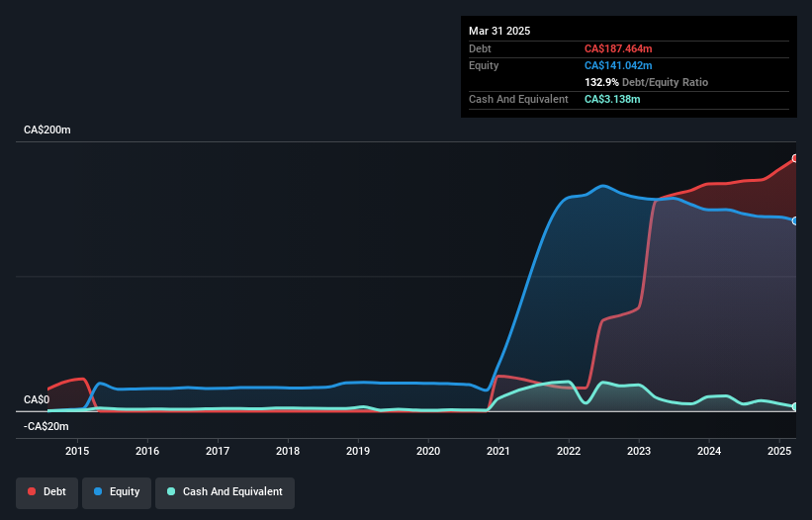Click the Equity row label in tooltip
Screen dimensions: 812x520
click(484, 65)
